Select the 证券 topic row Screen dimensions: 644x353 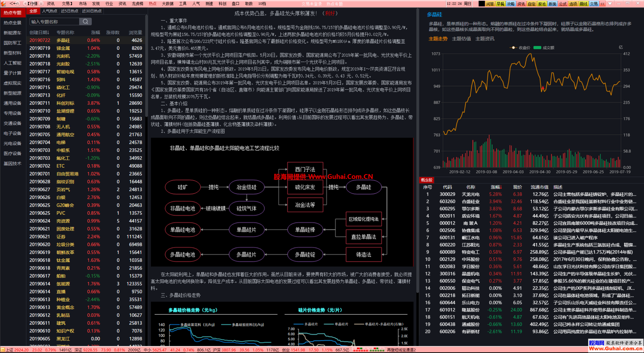tap(86, 236)
